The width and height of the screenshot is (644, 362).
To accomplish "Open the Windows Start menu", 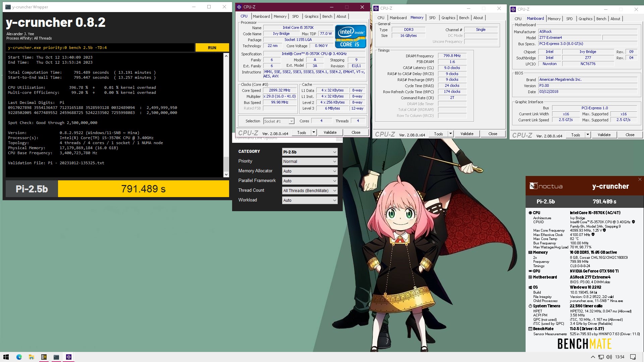I will [x=6, y=357].
